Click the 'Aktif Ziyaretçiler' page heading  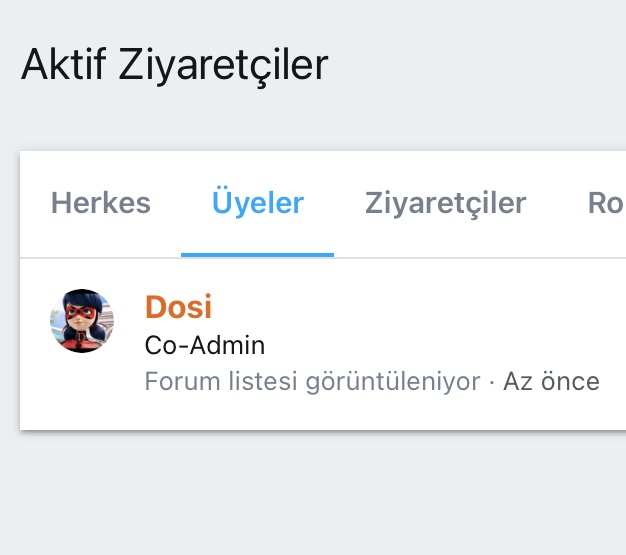(x=174, y=66)
